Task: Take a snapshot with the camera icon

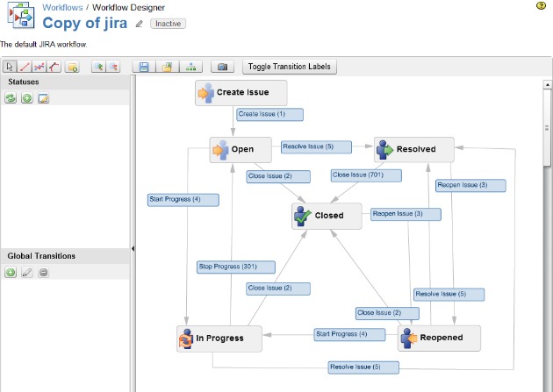Action: (x=222, y=67)
